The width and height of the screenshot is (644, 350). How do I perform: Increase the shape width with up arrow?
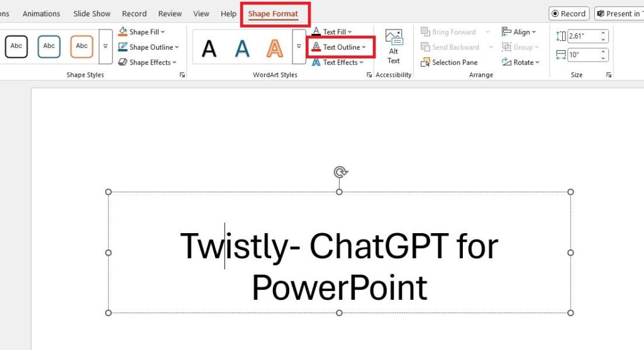pos(603,52)
